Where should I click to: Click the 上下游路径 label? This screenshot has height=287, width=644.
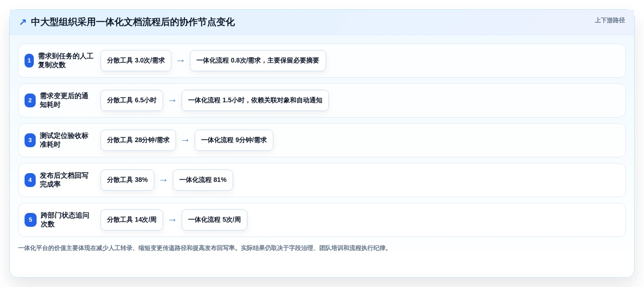tap(610, 20)
